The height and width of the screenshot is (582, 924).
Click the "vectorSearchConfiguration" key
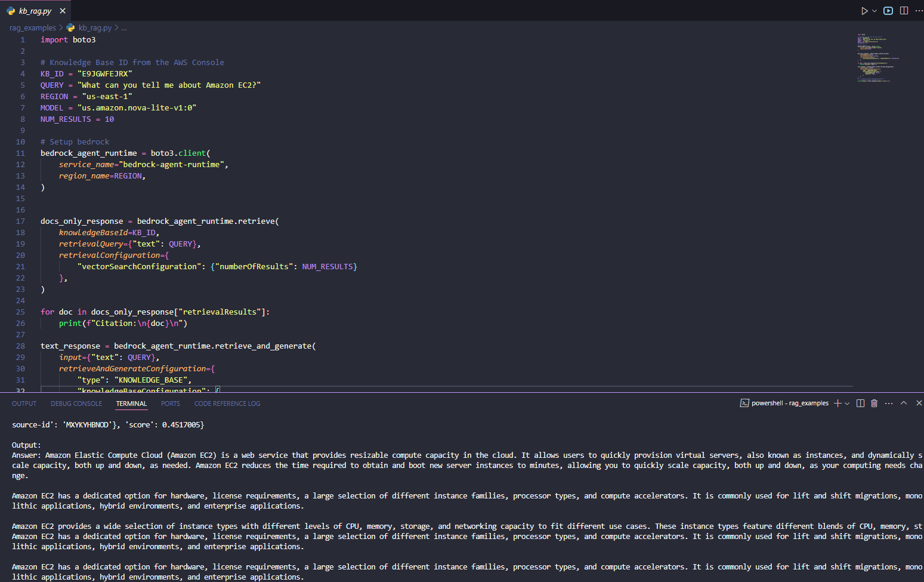[x=139, y=266]
